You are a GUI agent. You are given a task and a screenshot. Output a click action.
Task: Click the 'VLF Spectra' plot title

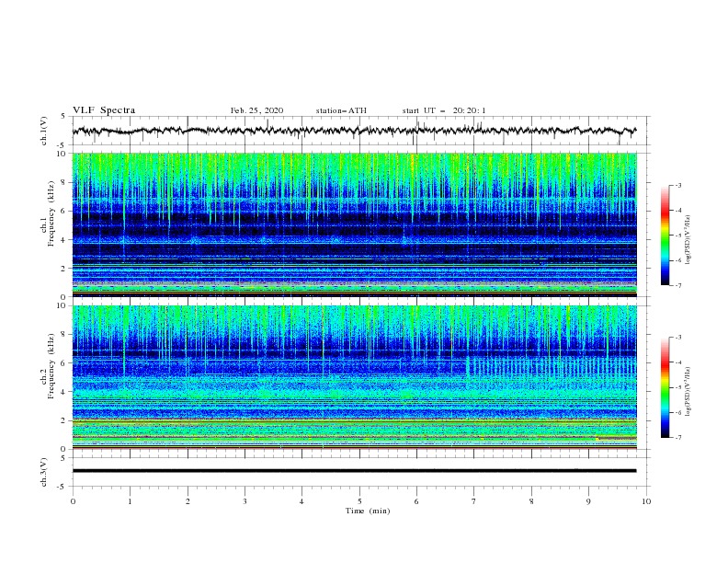104,110
